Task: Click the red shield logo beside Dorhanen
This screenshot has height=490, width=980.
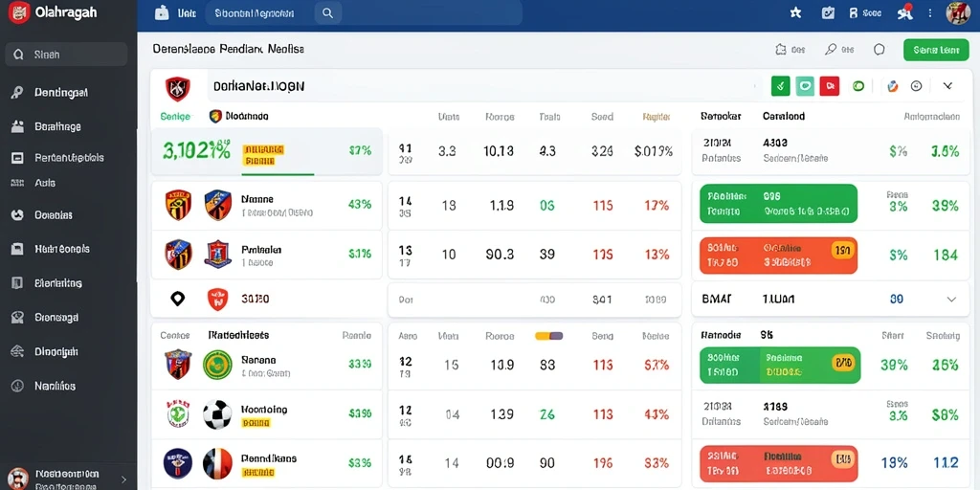Action: tap(177, 89)
